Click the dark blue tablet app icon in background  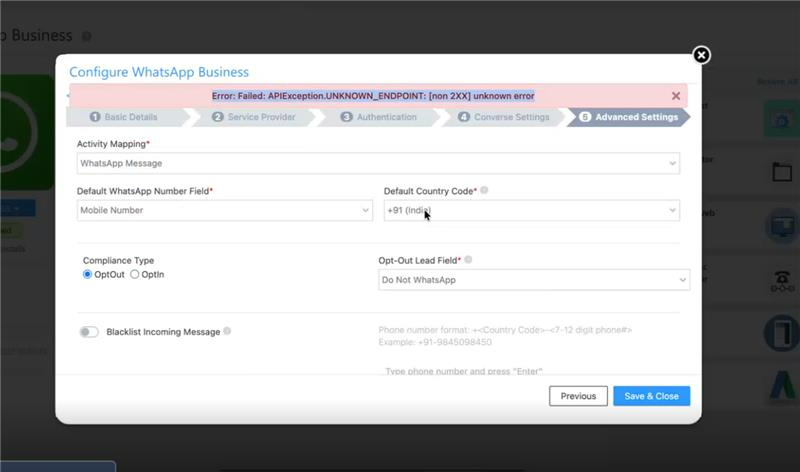click(x=781, y=333)
